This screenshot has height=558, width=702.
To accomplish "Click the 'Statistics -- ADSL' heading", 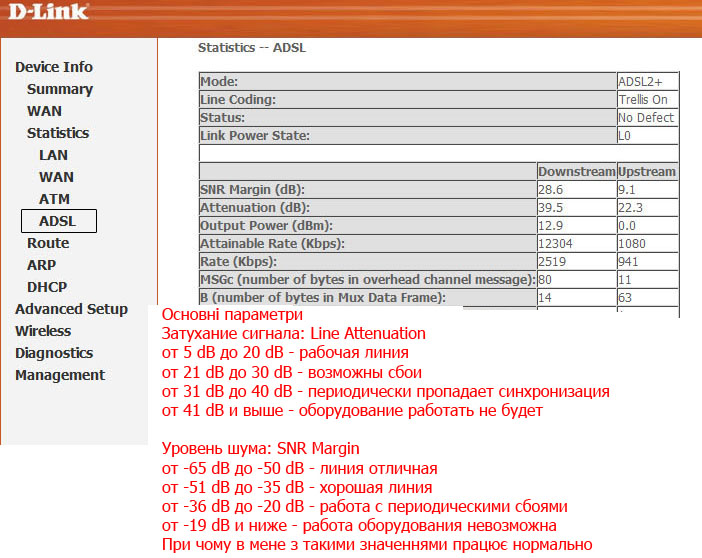I will coord(252,48).
